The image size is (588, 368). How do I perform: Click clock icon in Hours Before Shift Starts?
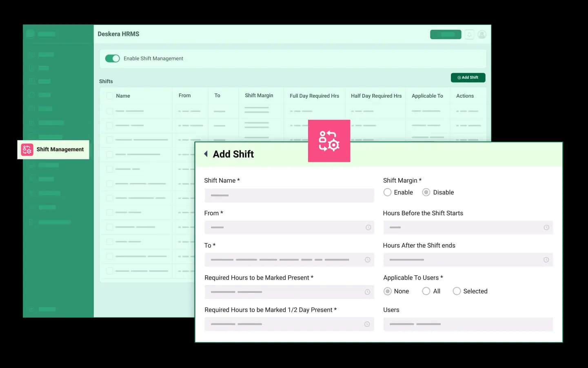coord(546,227)
